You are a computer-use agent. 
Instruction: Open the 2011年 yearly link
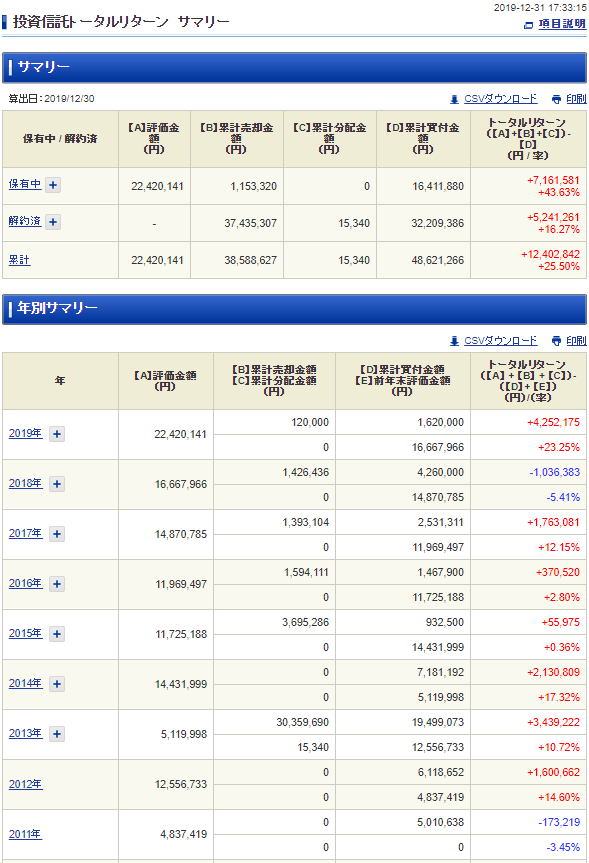point(25,834)
